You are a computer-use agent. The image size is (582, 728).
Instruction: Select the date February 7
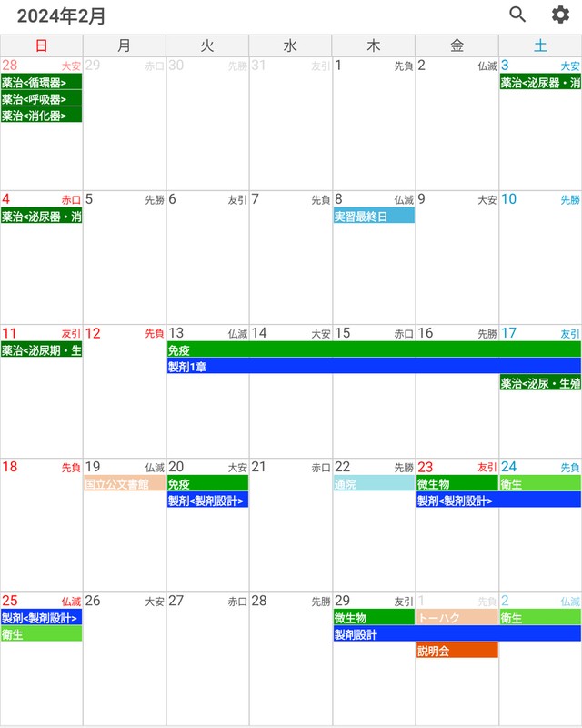(x=290, y=258)
